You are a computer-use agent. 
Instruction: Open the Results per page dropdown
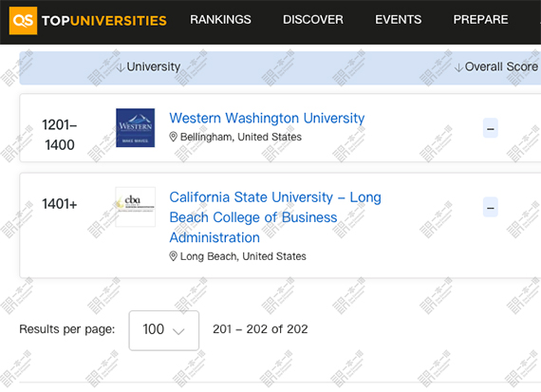click(x=164, y=330)
